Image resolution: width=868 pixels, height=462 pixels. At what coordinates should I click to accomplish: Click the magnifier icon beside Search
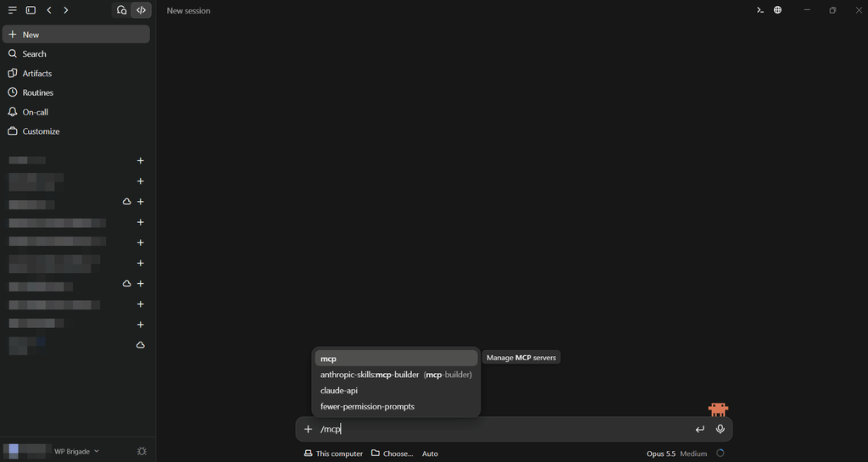[12, 53]
